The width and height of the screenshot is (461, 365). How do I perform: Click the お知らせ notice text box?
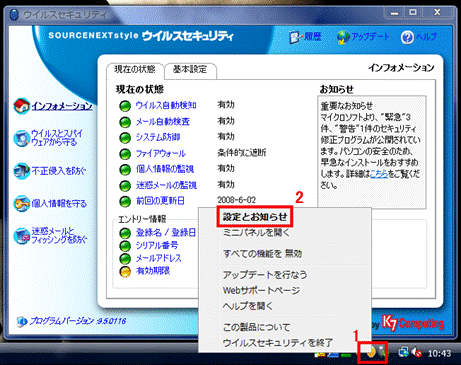(372, 152)
